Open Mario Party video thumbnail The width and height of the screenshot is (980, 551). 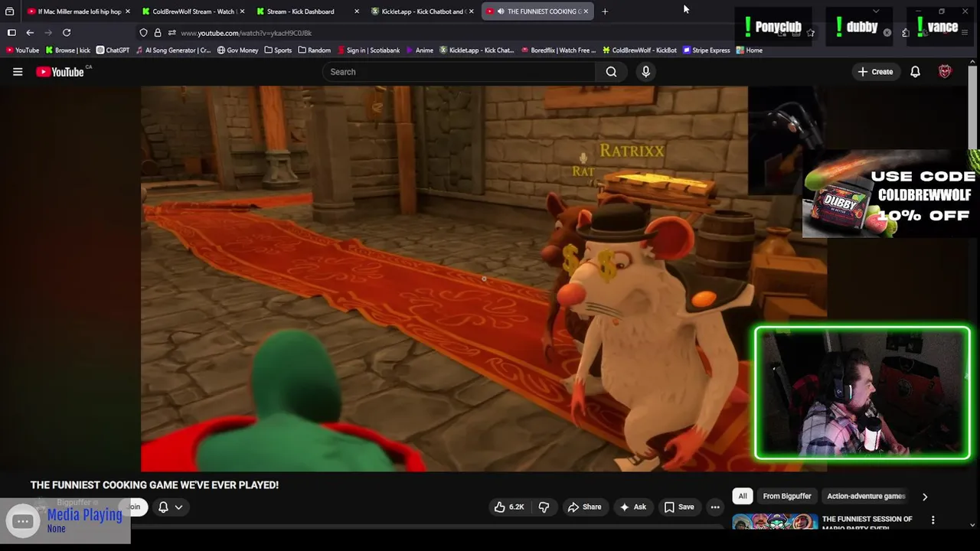point(774,523)
